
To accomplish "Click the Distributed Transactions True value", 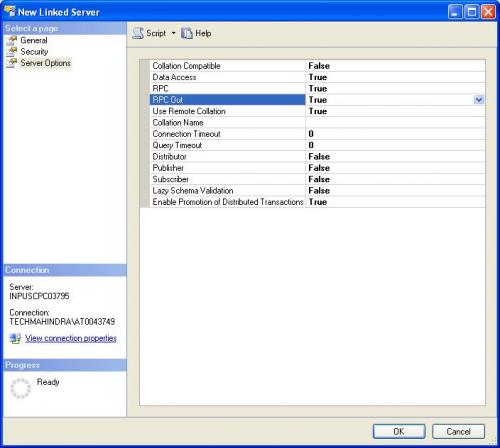I will click(x=318, y=202).
